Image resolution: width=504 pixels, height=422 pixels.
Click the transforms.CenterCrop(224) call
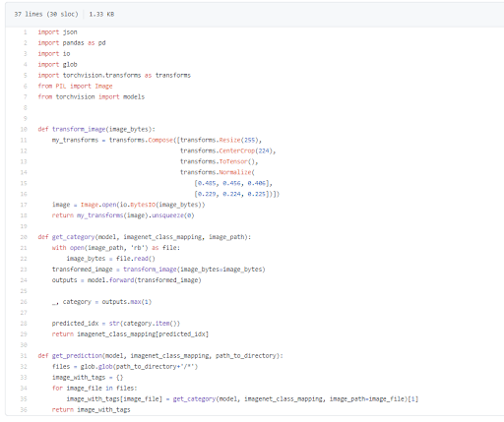tap(226, 151)
